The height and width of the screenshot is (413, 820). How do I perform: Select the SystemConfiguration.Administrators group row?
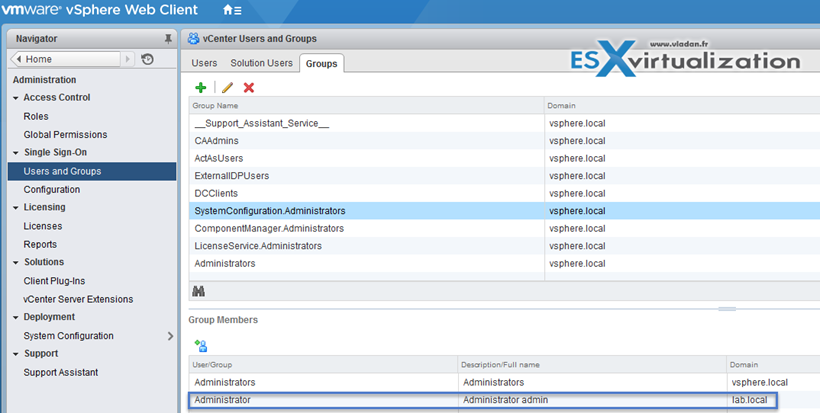click(x=505, y=211)
